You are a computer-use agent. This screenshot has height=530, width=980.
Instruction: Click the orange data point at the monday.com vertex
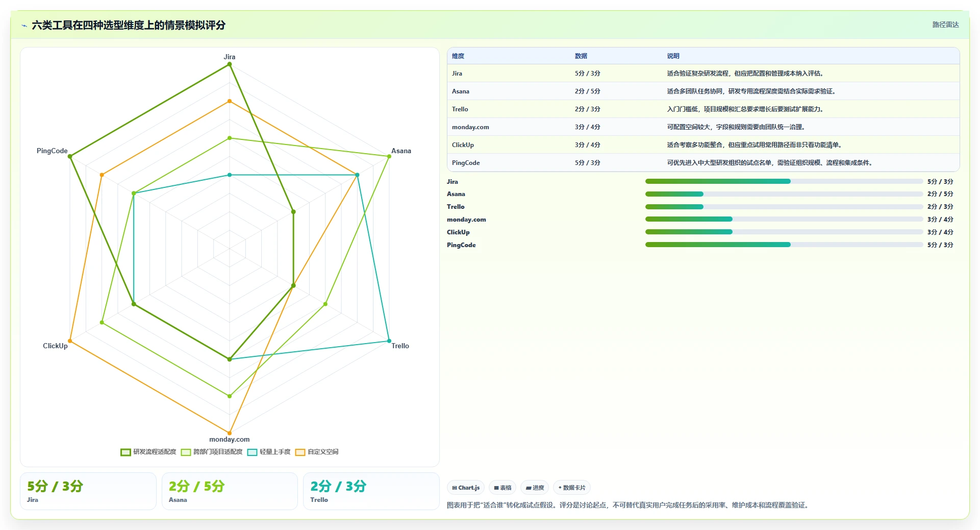(x=230, y=433)
